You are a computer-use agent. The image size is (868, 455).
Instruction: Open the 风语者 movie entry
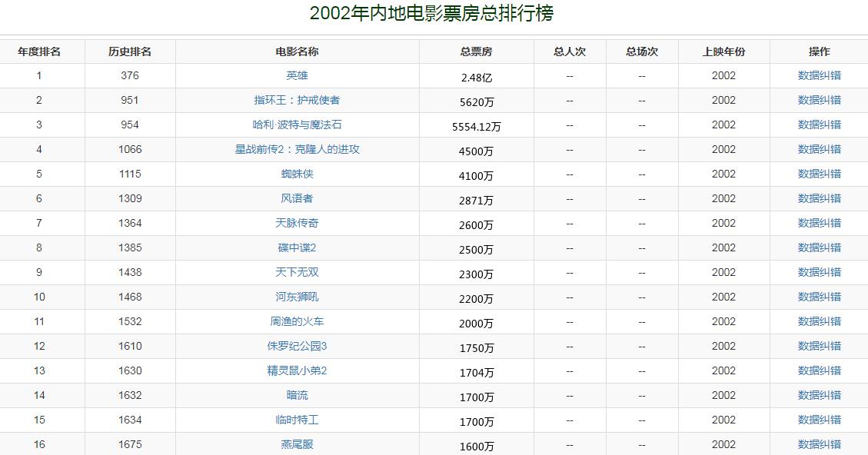(297, 198)
